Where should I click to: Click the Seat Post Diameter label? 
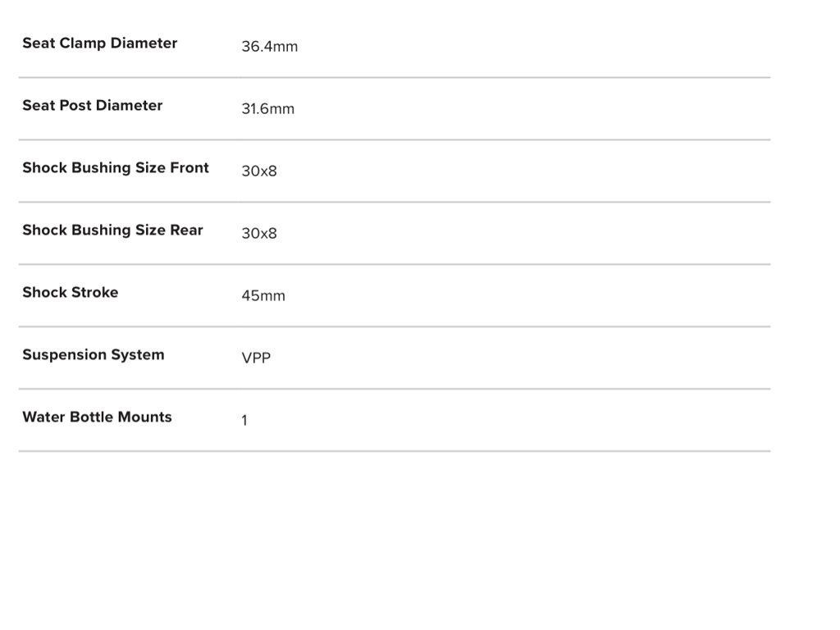(92, 106)
